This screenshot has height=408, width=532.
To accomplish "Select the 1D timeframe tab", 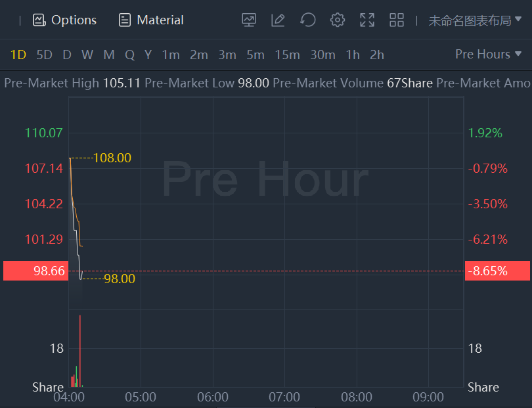I will 18,55.
